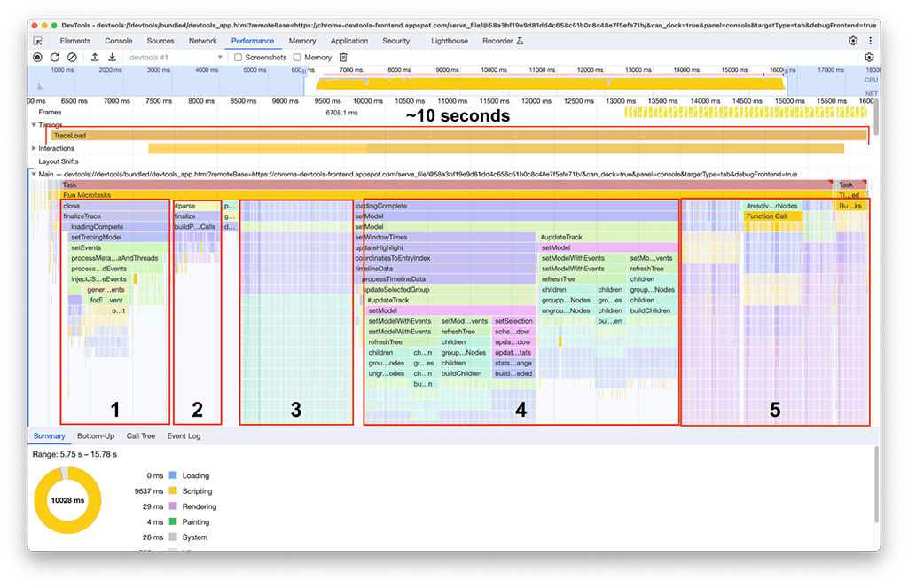Click the Record button

coord(39,58)
